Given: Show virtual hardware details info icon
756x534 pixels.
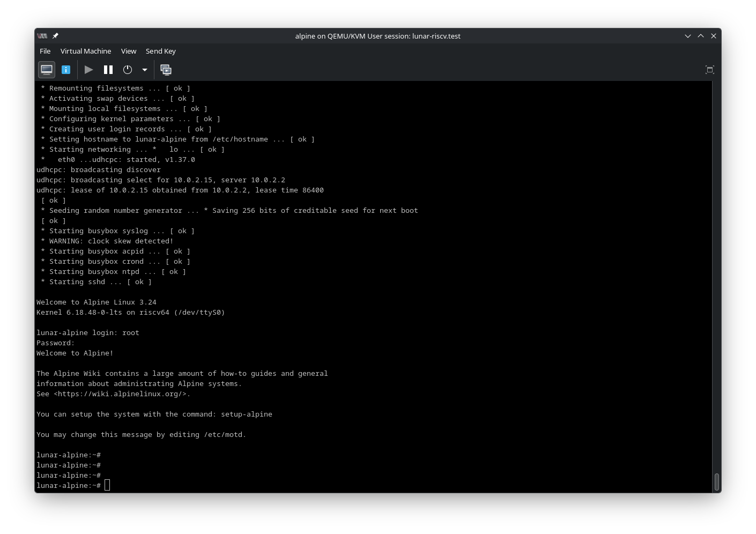Looking at the screenshot, I should coord(66,70).
